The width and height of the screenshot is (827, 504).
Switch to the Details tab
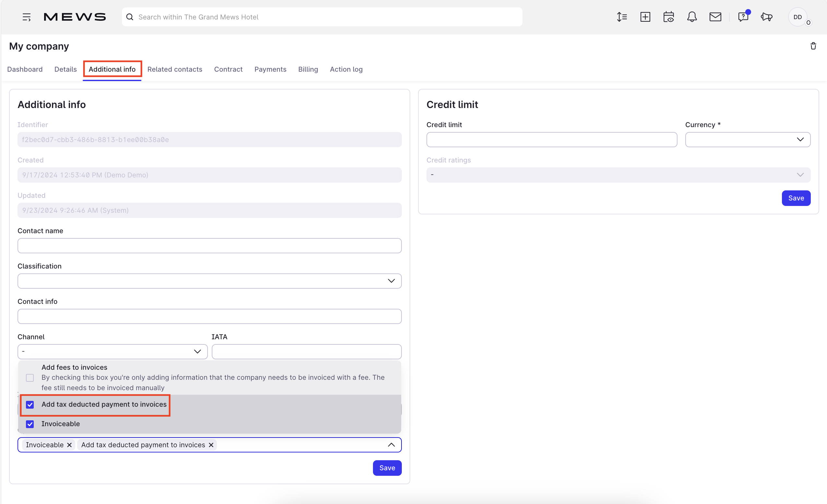(x=66, y=69)
